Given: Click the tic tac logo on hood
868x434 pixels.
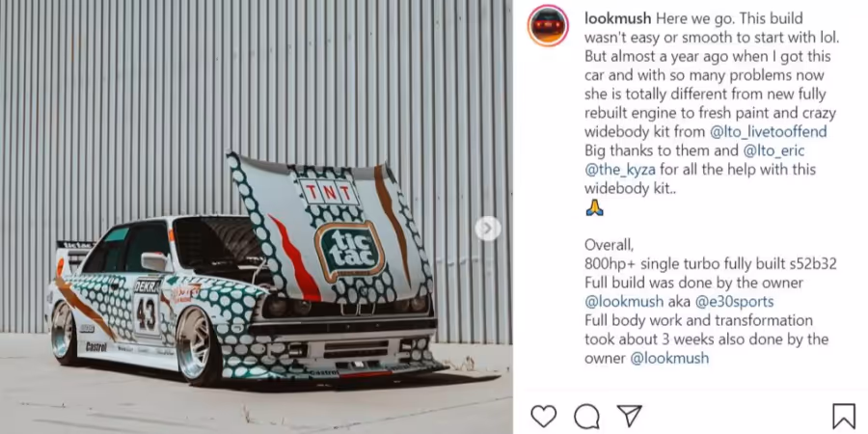Looking at the screenshot, I should click(350, 252).
